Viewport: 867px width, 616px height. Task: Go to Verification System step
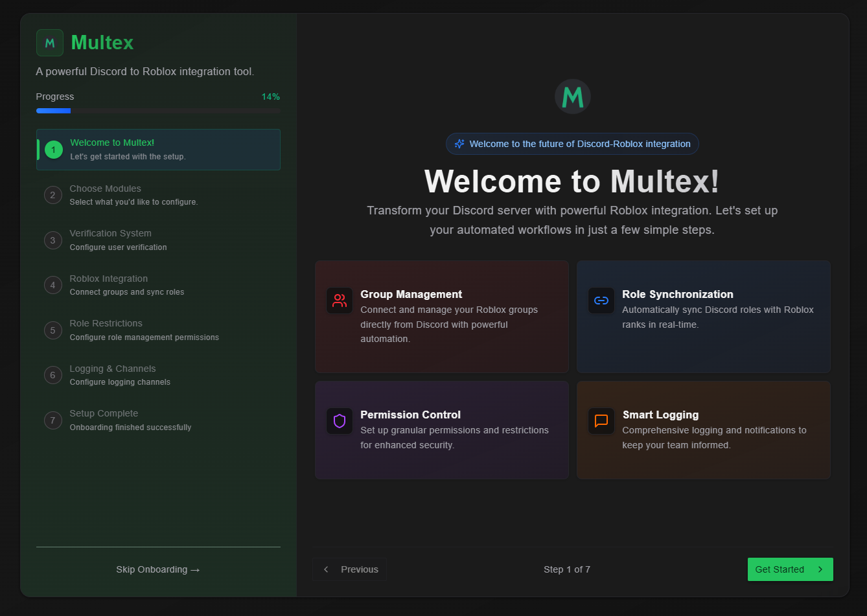[x=158, y=240]
